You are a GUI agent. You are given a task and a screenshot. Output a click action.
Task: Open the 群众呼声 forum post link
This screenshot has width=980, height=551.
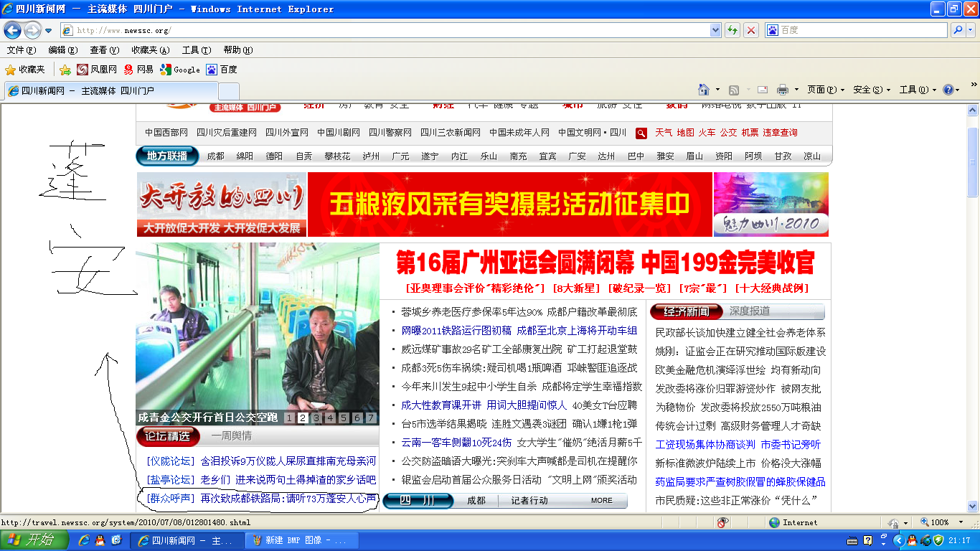[x=288, y=498]
